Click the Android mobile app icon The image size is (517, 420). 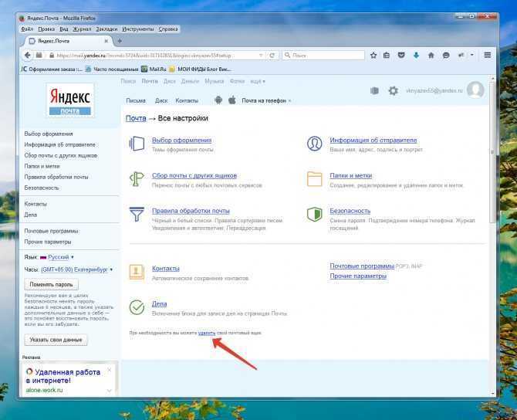tap(218, 100)
